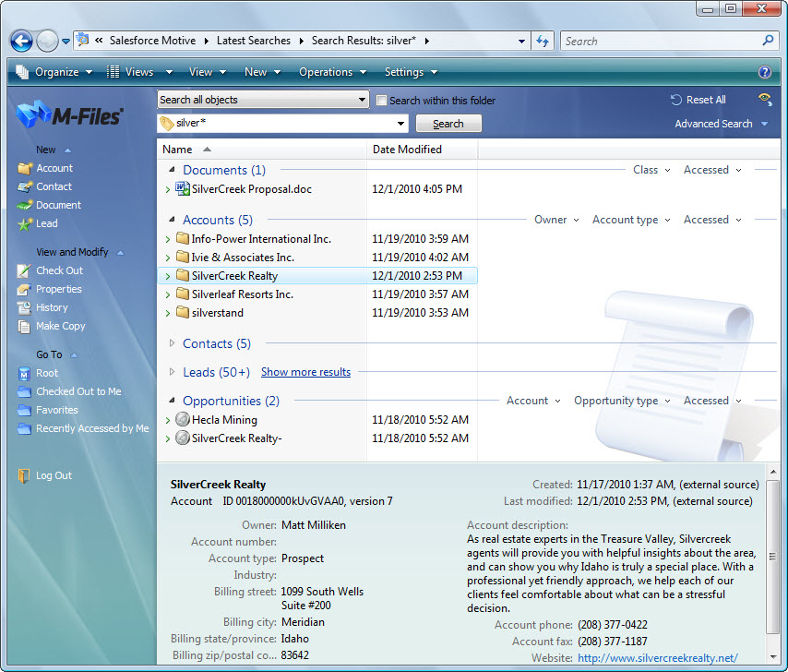Click the New Account sidebar icon

tap(24, 168)
